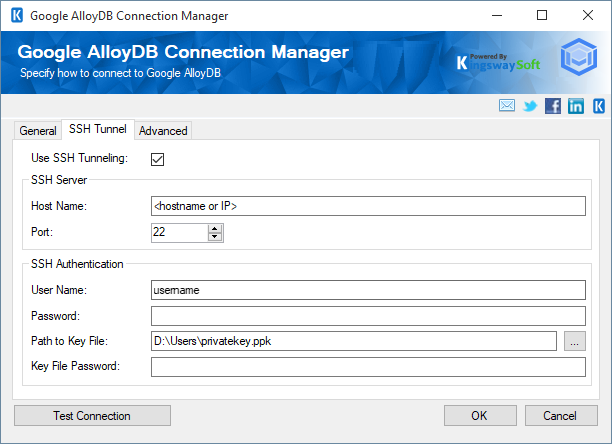
Task: Switch to the General tab
Action: pos(38,131)
